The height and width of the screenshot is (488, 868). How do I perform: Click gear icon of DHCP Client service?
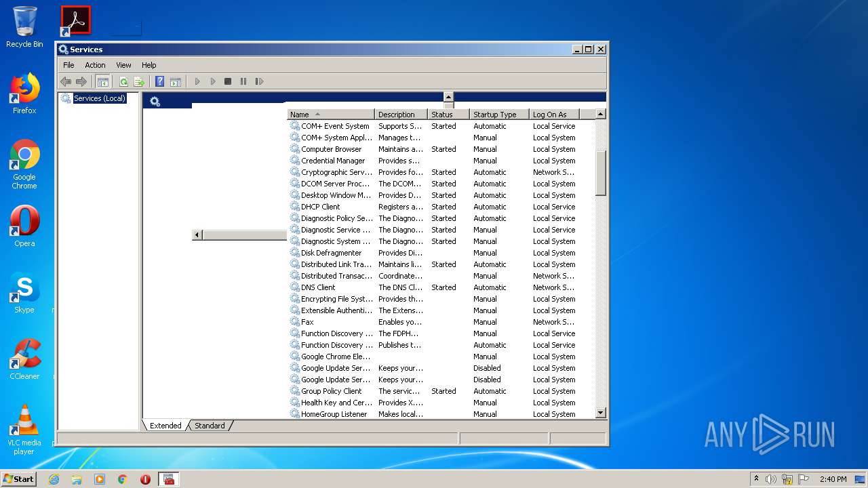[x=295, y=206]
